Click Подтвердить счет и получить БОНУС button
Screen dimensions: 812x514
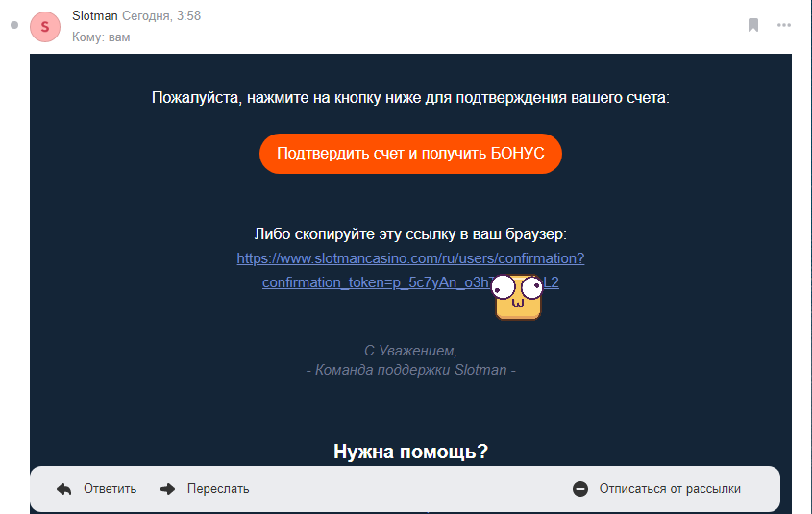coord(410,154)
